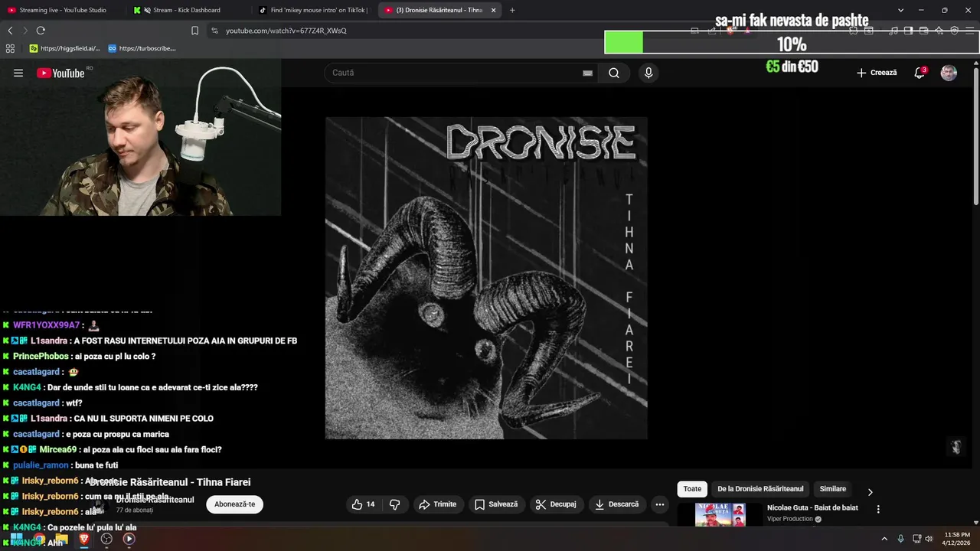Bookmark this page with the bookmark icon
The image size is (980, 551).
[194, 31]
